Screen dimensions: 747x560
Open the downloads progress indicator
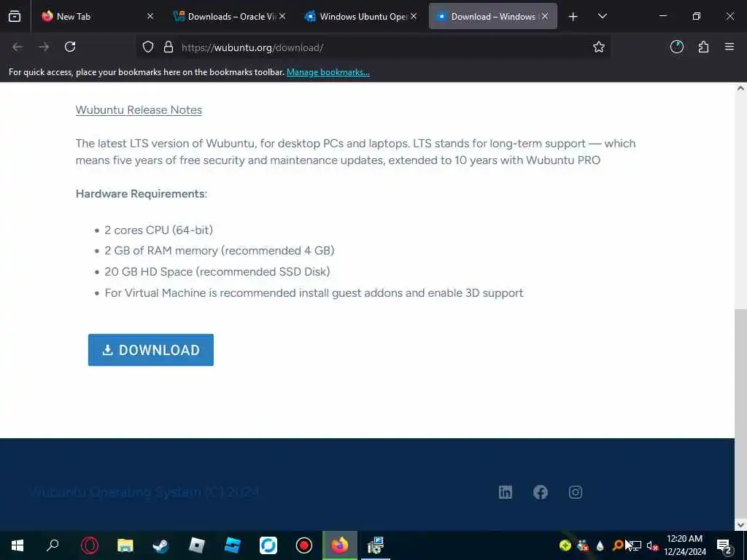point(677,47)
